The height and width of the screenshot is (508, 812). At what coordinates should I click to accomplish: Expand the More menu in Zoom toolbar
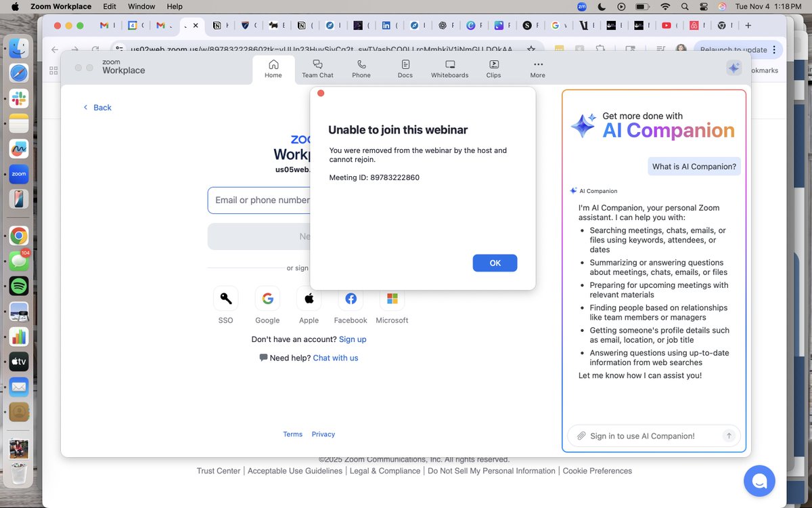coord(538,69)
